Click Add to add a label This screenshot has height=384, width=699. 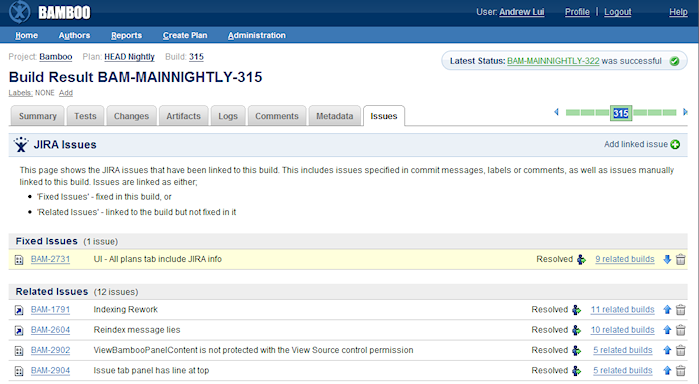(66, 93)
